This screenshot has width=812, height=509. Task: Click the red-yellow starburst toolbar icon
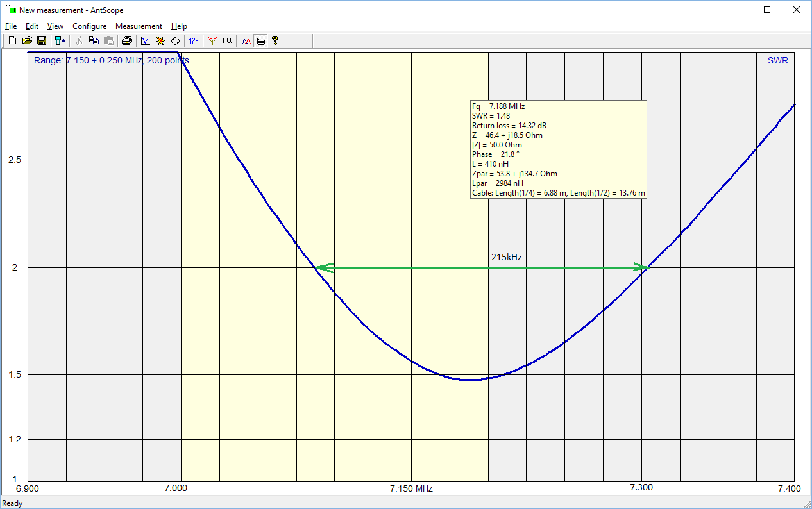click(160, 41)
